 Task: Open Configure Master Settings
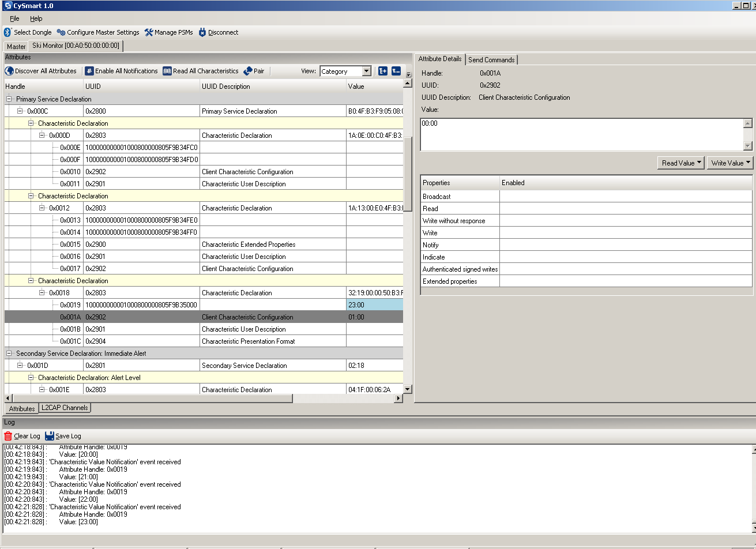98,32
